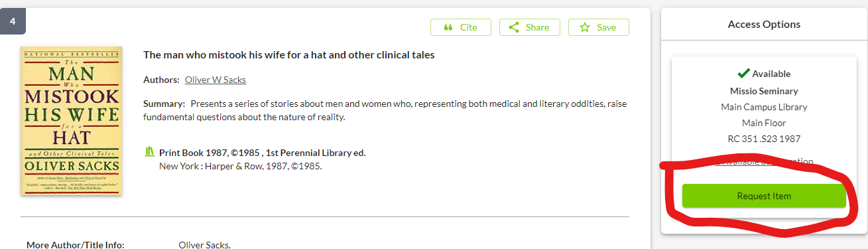Viewport: 868px width, 249px height.
Task: Click the Missio Seminary library name
Action: tap(764, 91)
